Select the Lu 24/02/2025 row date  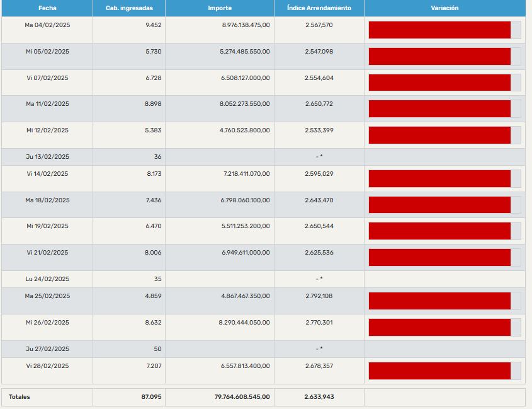[47, 279]
